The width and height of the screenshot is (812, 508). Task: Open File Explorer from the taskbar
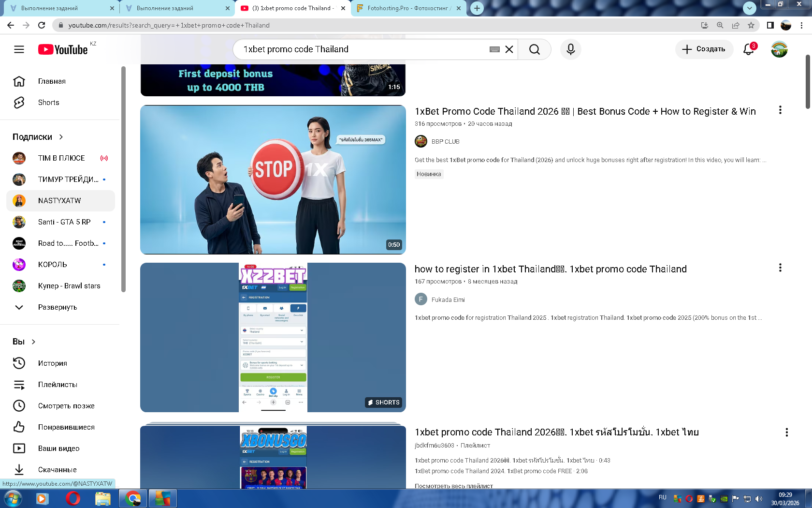(x=102, y=498)
